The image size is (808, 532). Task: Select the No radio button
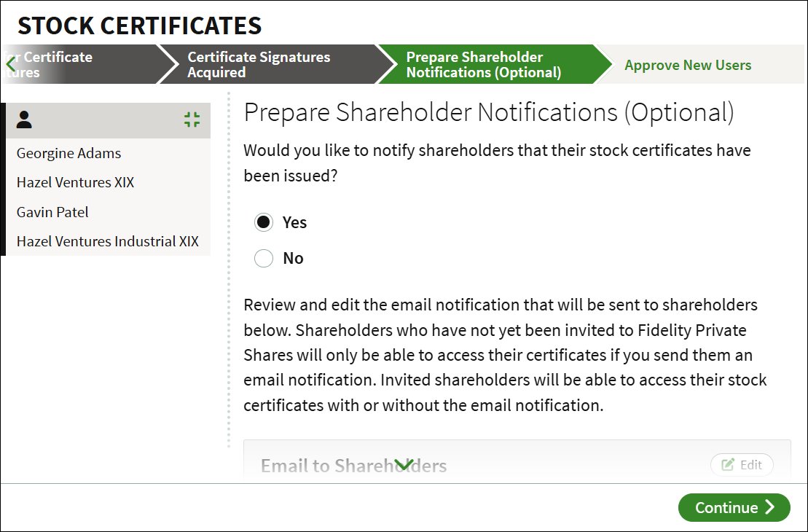point(264,258)
